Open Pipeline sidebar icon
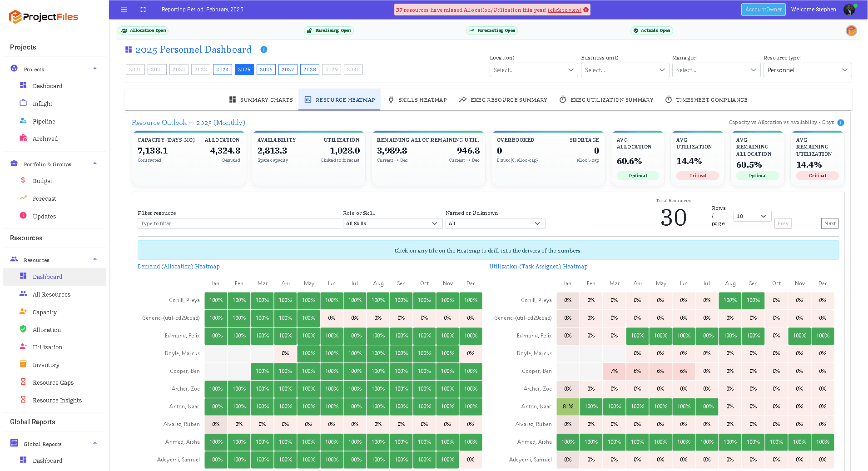Image resolution: width=868 pixels, height=471 pixels. coord(23,121)
